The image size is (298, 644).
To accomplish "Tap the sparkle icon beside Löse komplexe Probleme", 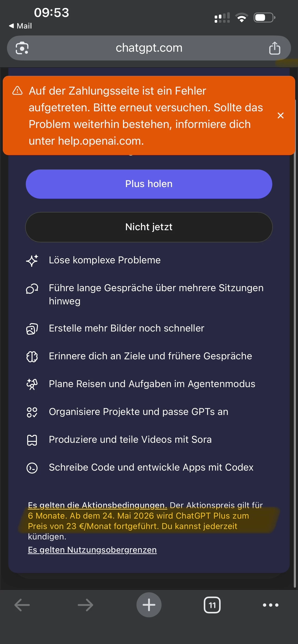I will [32, 261].
